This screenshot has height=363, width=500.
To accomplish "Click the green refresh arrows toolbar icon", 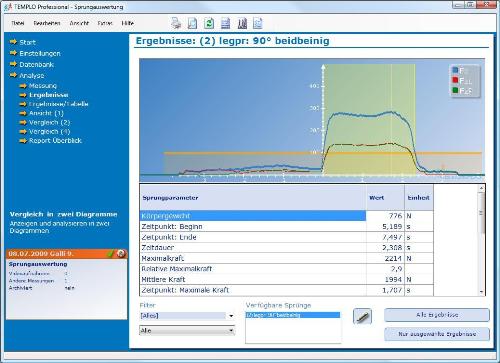I will (209, 23).
